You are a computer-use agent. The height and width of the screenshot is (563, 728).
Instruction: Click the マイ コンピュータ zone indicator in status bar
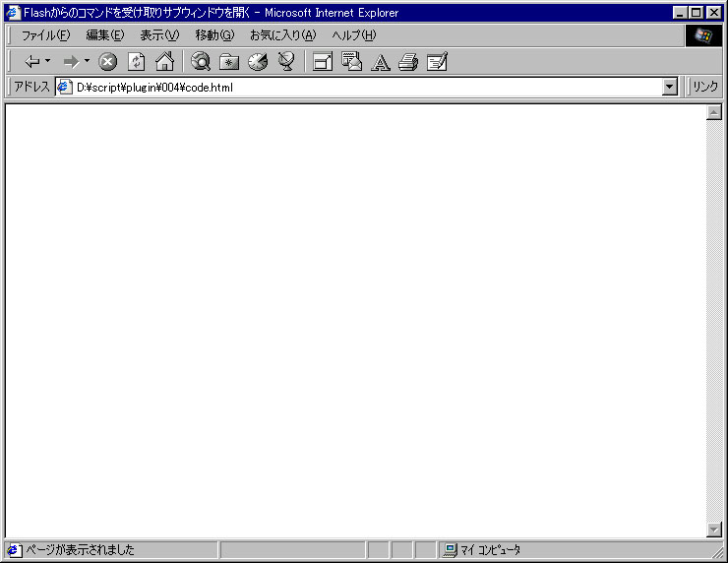tap(483, 550)
